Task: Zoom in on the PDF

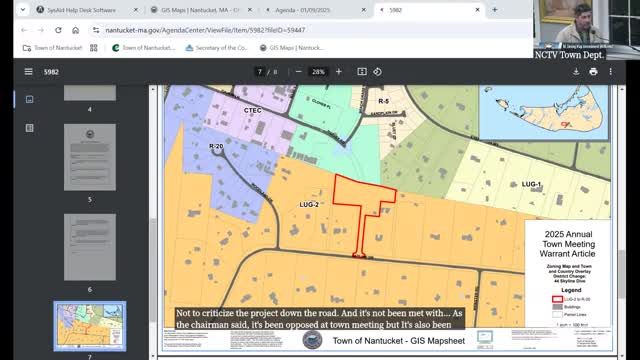Action: pos(338,72)
